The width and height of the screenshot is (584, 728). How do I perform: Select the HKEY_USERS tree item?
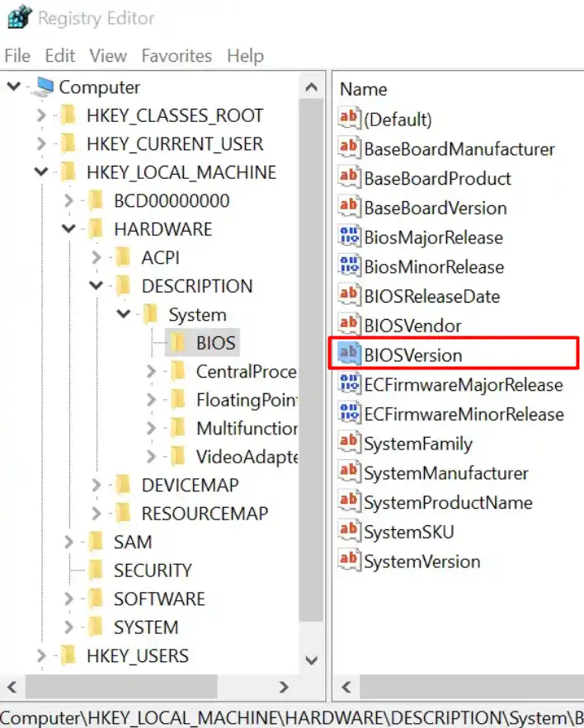[137, 656]
